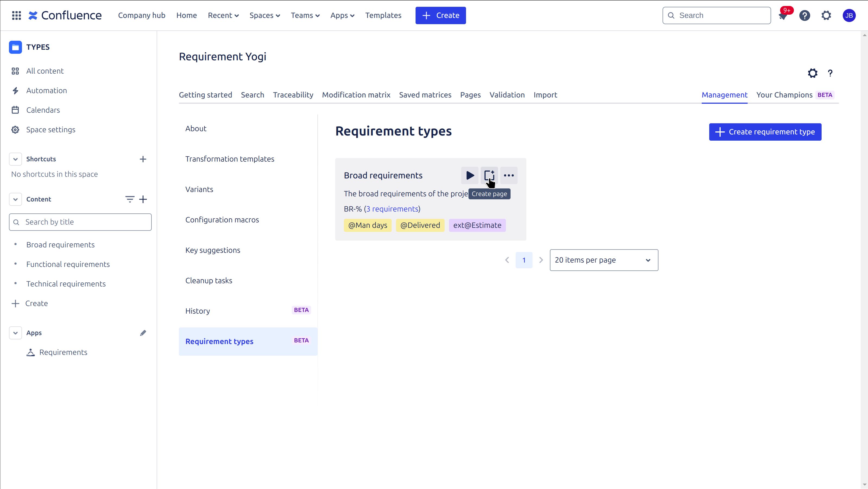Expand the Spaces menu in the top bar
The height and width of the screenshot is (489, 868).
[265, 15]
